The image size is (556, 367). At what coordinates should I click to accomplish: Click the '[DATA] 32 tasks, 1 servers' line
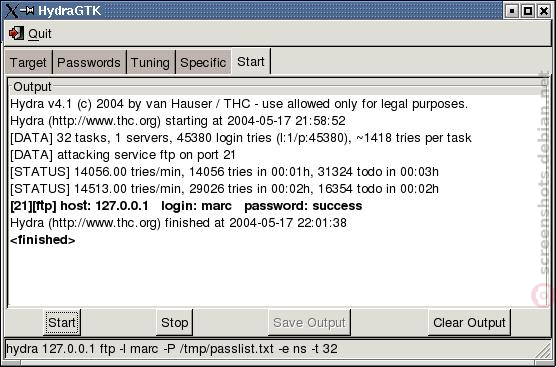[x=241, y=138]
